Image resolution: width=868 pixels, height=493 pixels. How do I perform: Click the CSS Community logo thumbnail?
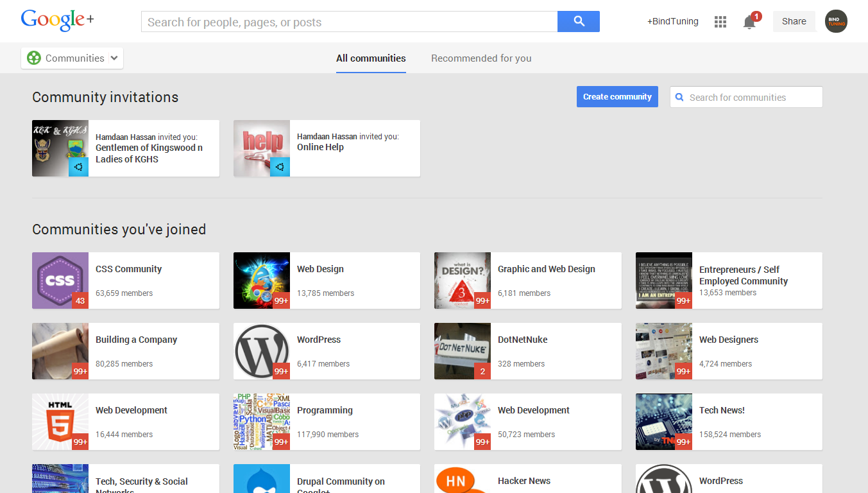click(60, 281)
